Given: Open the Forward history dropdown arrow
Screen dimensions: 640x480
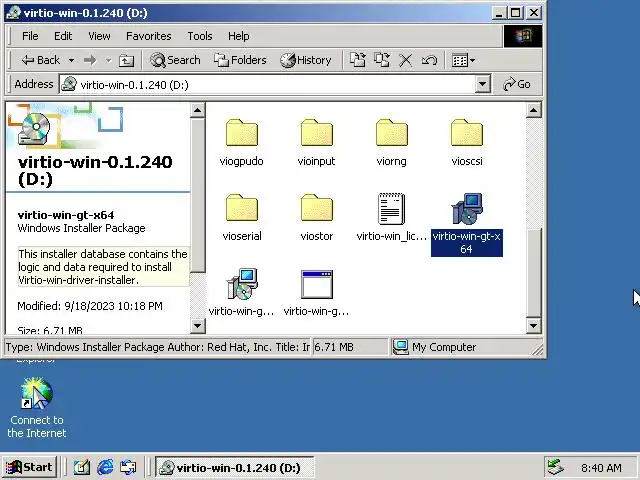Looking at the screenshot, I should (x=108, y=60).
